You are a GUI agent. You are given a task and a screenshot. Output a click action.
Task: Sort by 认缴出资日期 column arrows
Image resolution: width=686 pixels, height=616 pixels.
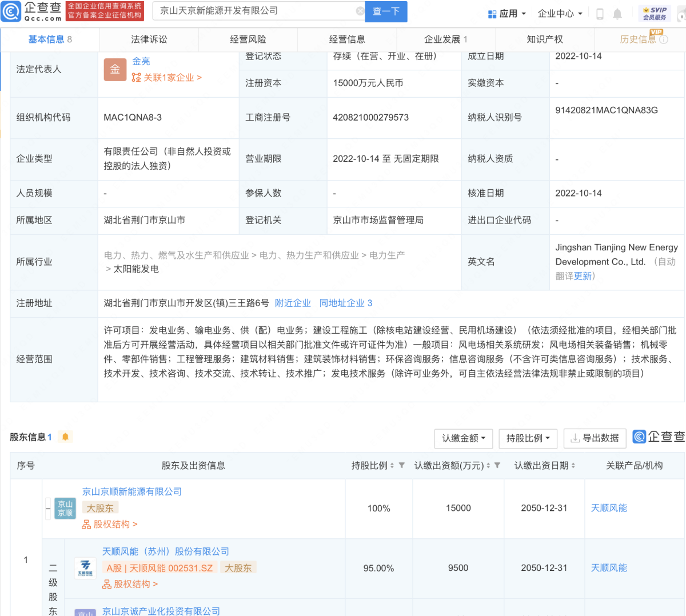(x=573, y=466)
